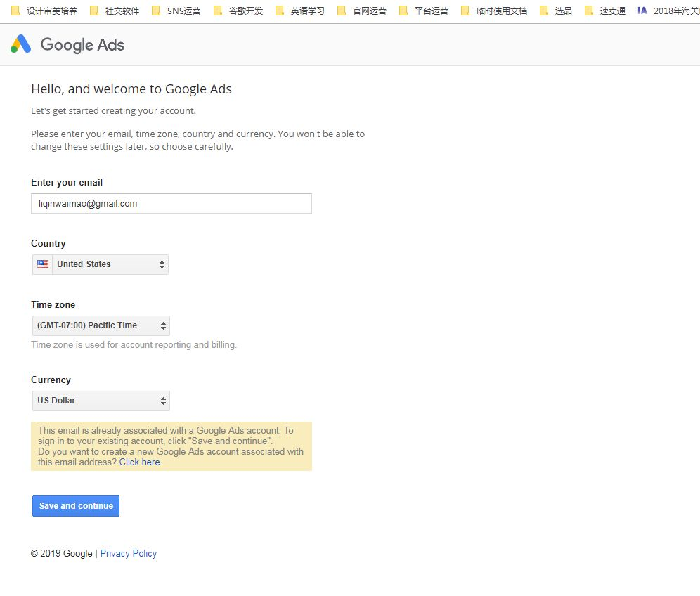The width and height of the screenshot is (700, 596).
Task: Click the '© 2019 Google' footer text
Action: [62, 554]
